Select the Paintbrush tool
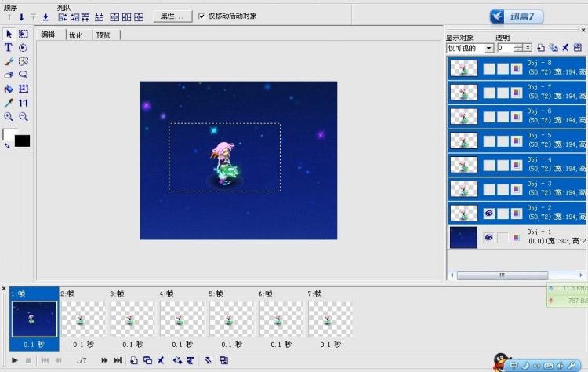588x372 pixels. [9, 61]
